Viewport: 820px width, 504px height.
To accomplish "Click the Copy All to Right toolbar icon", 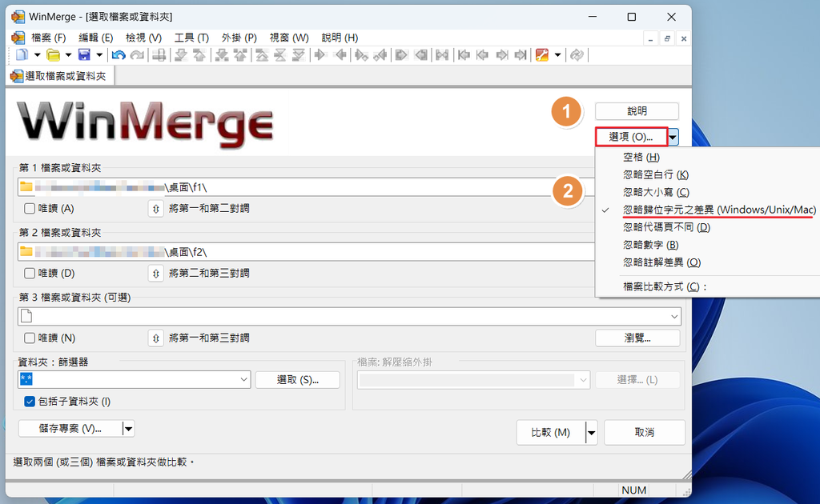I will coord(401,55).
